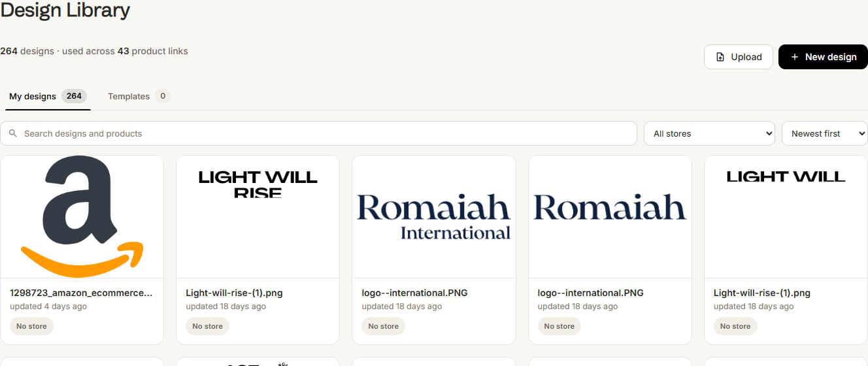868x366 pixels.
Task: Focus the Search designs and products field
Action: [x=318, y=133]
